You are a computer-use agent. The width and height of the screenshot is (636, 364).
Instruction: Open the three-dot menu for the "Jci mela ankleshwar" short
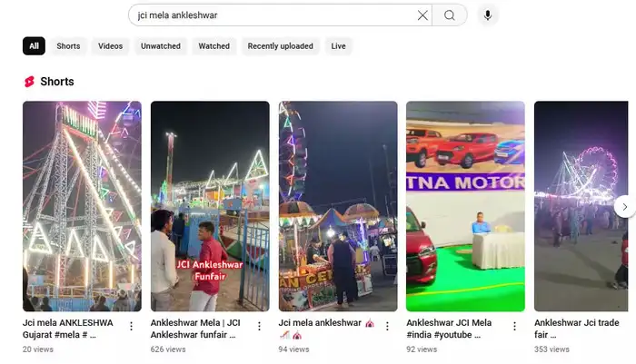(x=387, y=327)
